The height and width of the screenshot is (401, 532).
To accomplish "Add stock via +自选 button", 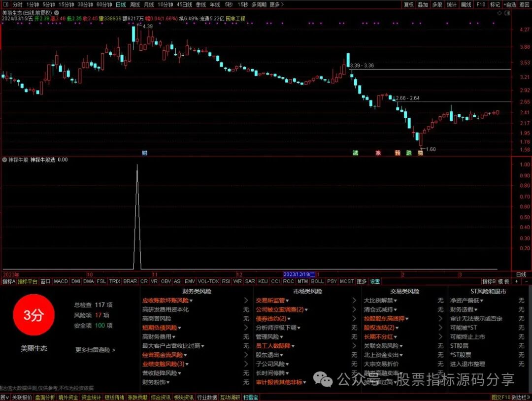I will pos(510,4).
